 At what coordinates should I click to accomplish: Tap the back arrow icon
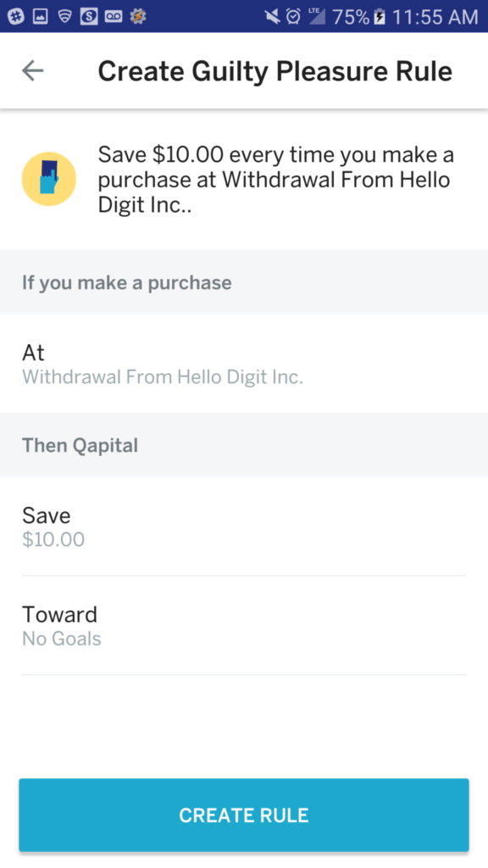click(33, 70)
